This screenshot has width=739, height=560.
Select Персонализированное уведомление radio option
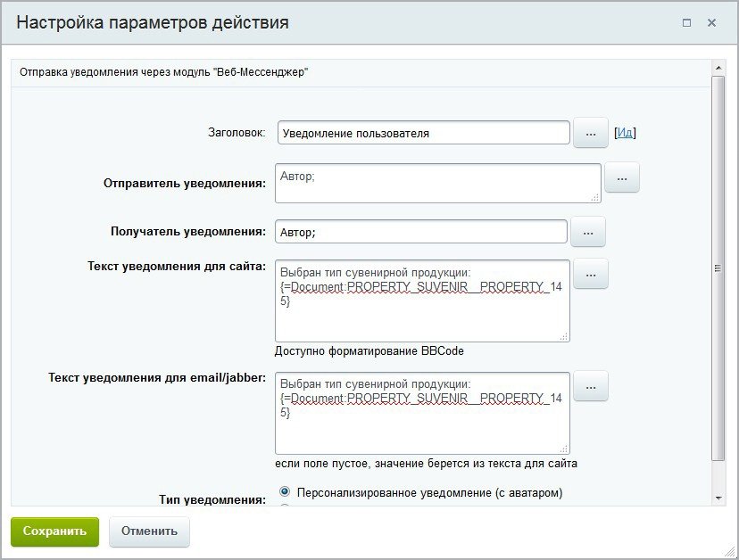tap(285, 491)
